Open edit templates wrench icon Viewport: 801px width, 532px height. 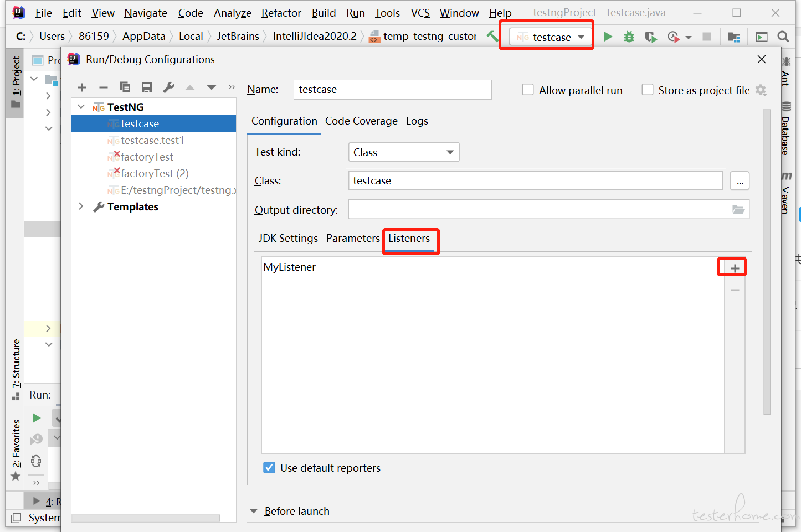[168, 87]
